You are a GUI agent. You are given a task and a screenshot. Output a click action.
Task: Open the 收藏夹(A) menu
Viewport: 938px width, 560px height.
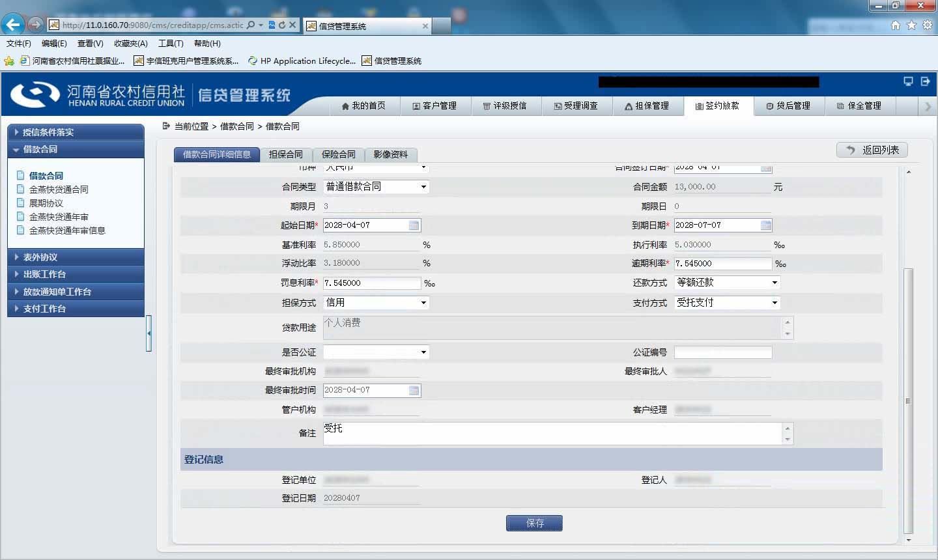click(131, 44)
